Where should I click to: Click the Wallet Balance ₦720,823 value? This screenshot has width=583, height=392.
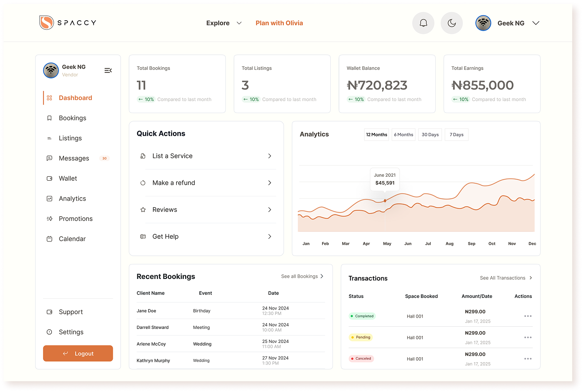377,85
